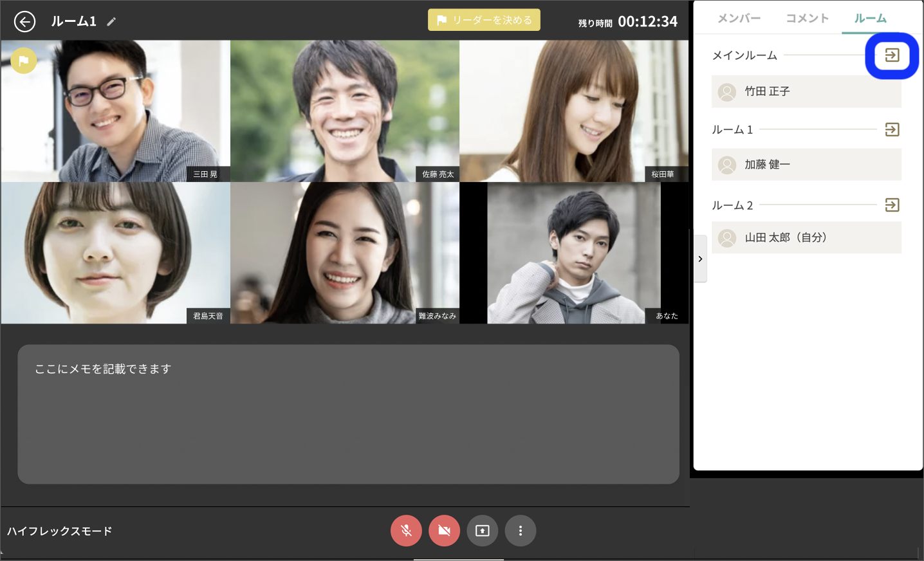Enter the メインルーム via its join icon

(x=892, y=55)
